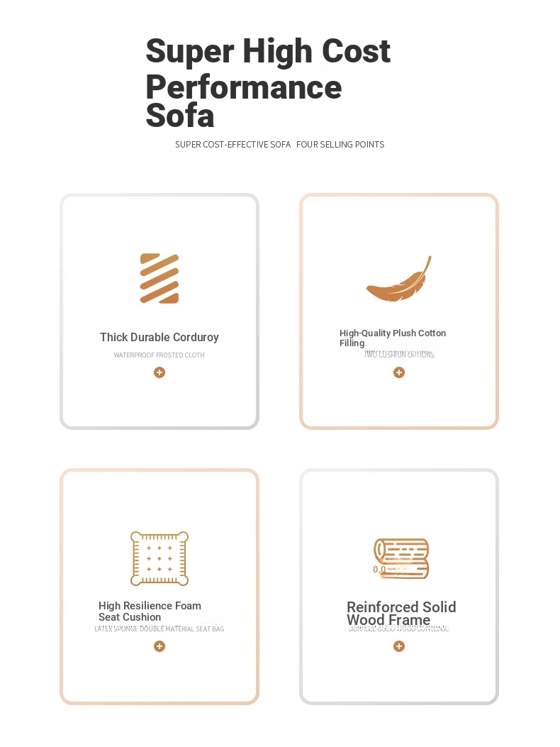Image resolution: width=560 pixels, height=747 pixels.
Task: Click the brown feather icon
Action: pyautogui.click(x=399, y=279)
